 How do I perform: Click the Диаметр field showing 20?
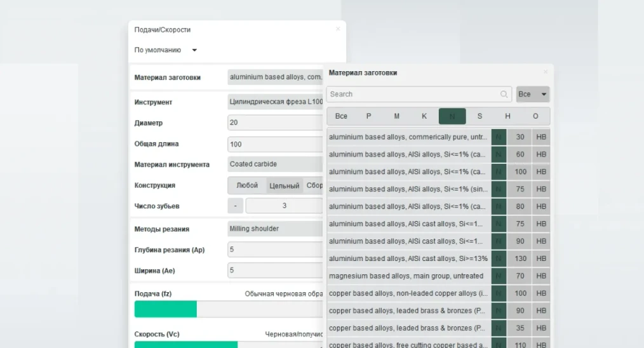coord(275,123)
